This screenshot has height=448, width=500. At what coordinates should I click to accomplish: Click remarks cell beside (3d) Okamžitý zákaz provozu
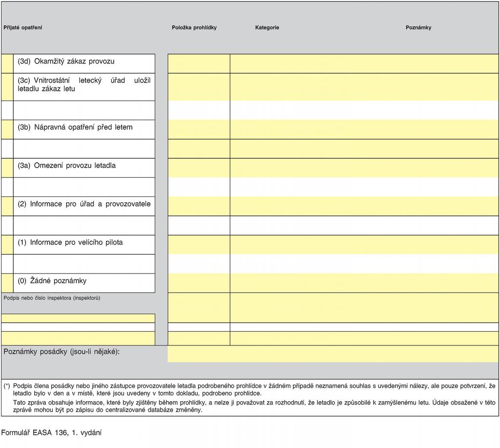point(364,64)
